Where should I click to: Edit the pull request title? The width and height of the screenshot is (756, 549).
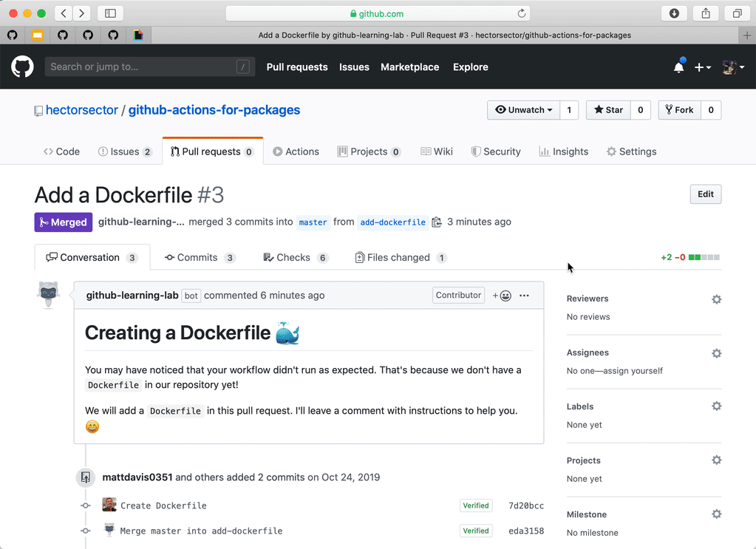[705, 194]
